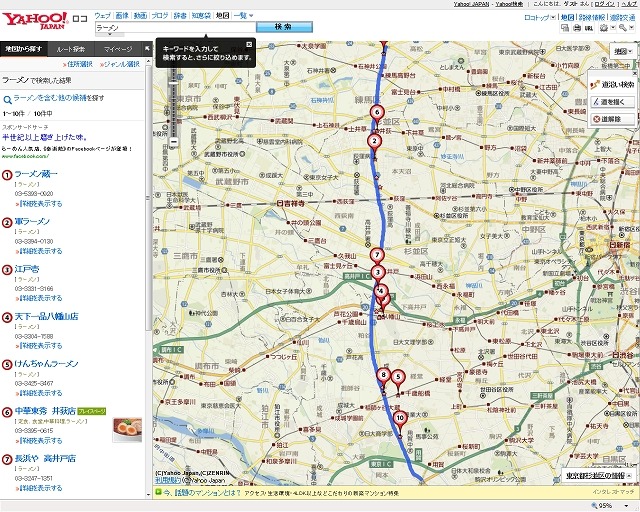640x512 pixels.
Task: Open the ウェブ search tab
Action: point(102,16)
